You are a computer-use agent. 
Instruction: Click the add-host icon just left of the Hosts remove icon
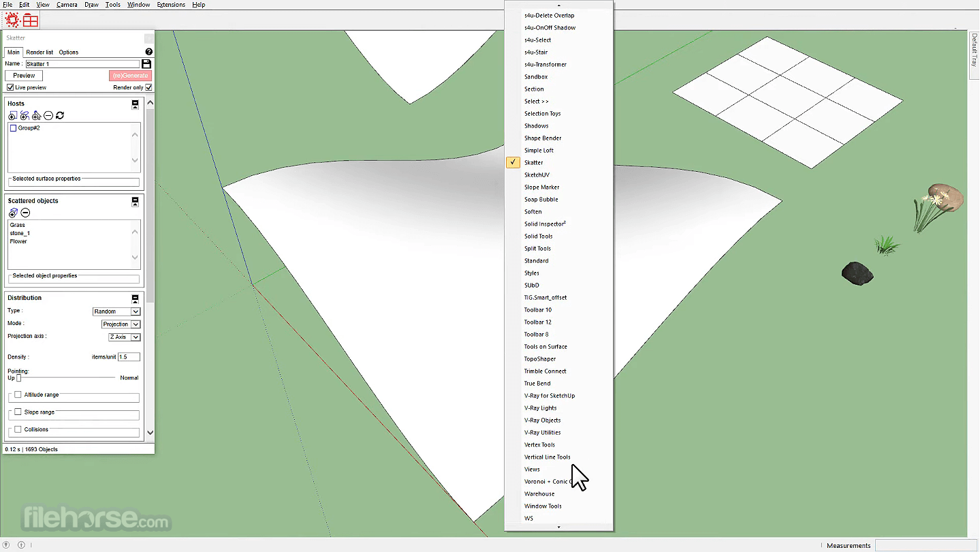click(x=37, y=116)
